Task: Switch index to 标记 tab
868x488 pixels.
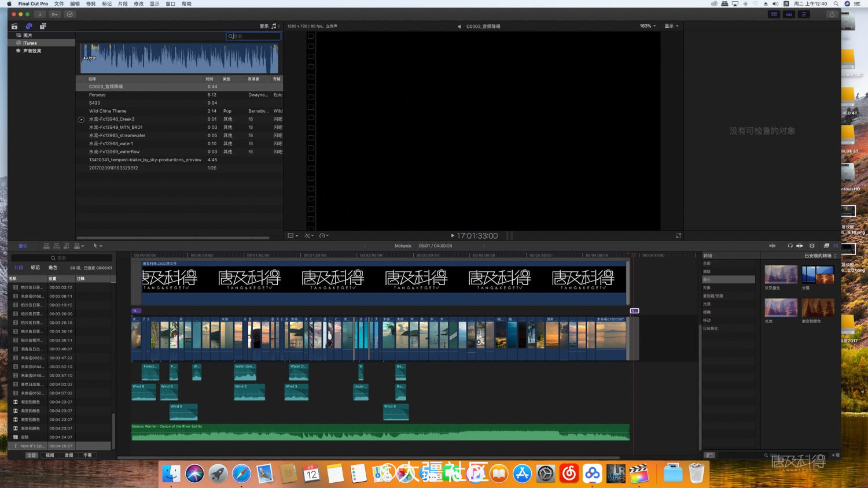Action: pos(35,268)
